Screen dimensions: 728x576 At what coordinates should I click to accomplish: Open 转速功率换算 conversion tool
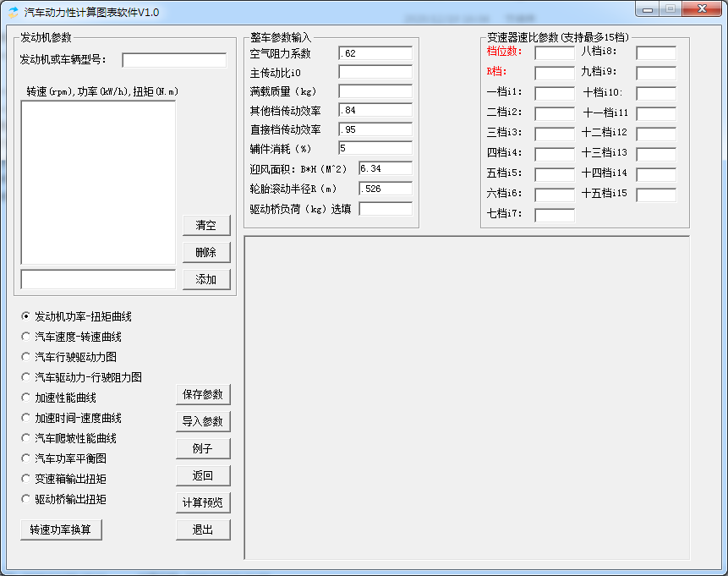[x=61, y=529]
